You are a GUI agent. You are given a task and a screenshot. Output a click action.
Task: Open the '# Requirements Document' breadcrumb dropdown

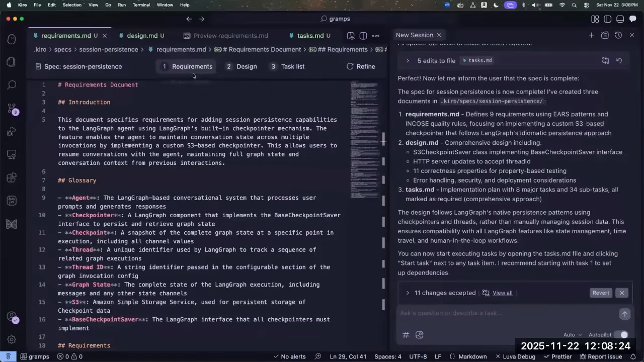pyautogui.click(x=258, y=50)
